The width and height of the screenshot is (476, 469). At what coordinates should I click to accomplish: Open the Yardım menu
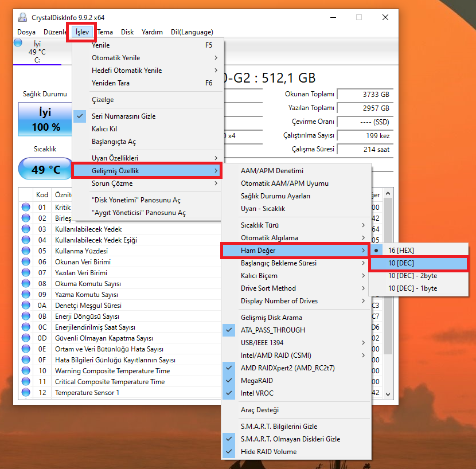point(152,32)
